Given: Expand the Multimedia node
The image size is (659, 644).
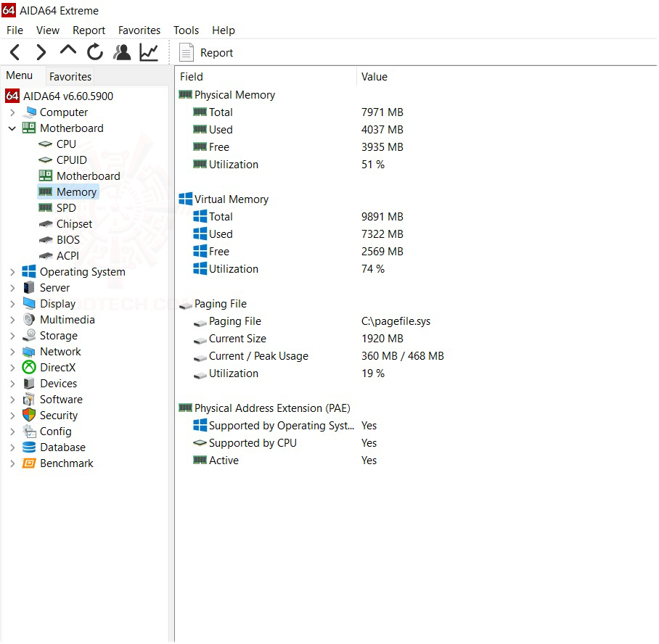Looking at the screenshot, I should [x=12, y=320].
